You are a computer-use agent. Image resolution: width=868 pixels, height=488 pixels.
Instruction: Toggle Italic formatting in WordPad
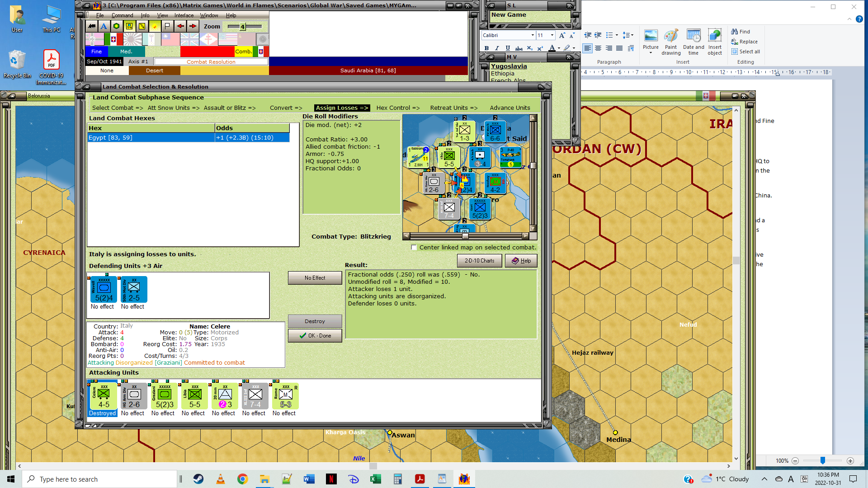(497, 48)
